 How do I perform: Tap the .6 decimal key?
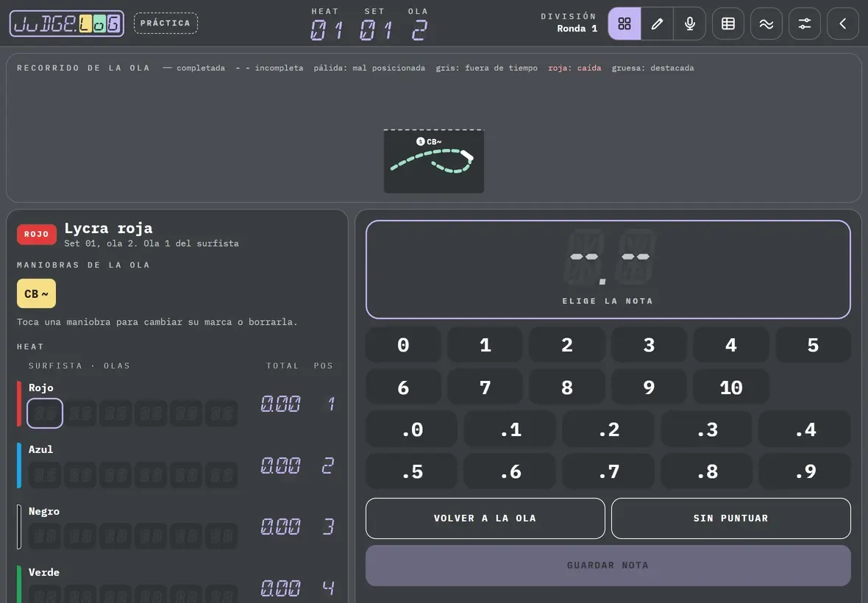click(510, 471)
